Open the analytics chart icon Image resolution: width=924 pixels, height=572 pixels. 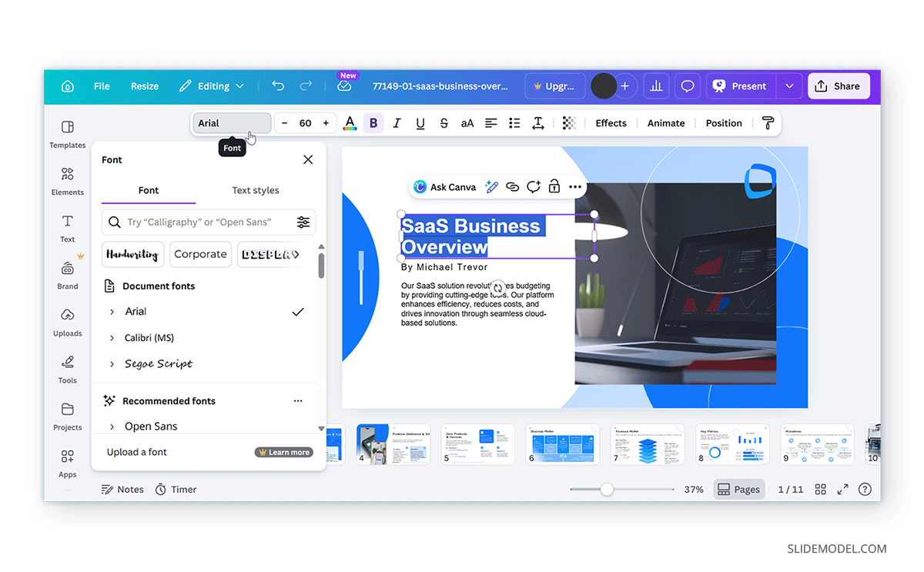point(657,86)
